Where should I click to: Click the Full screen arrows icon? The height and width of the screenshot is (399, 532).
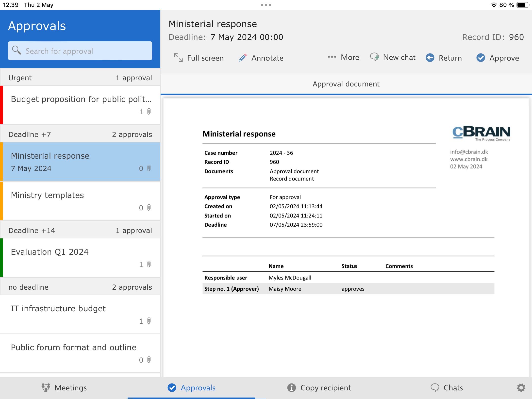tap(178, 58)
